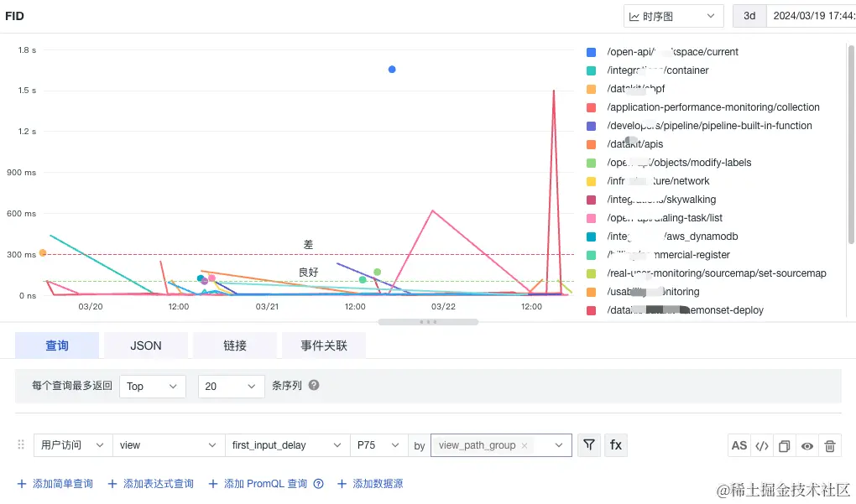The width and height of the screenshot is (856, 504).
Task: Toggle legend swatch for skywalking series
Action: tap(591, 200)
